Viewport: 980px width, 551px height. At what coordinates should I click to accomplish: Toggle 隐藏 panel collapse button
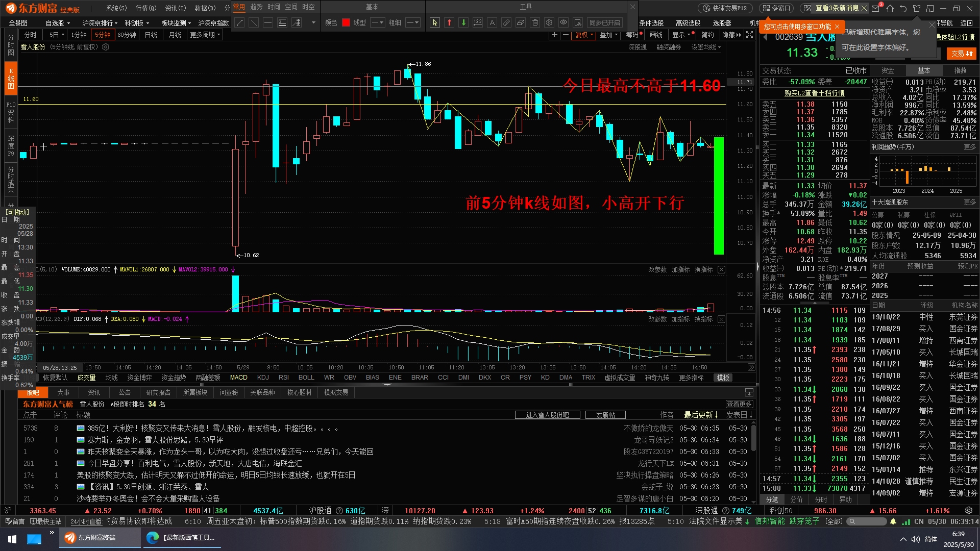(731, 35)
